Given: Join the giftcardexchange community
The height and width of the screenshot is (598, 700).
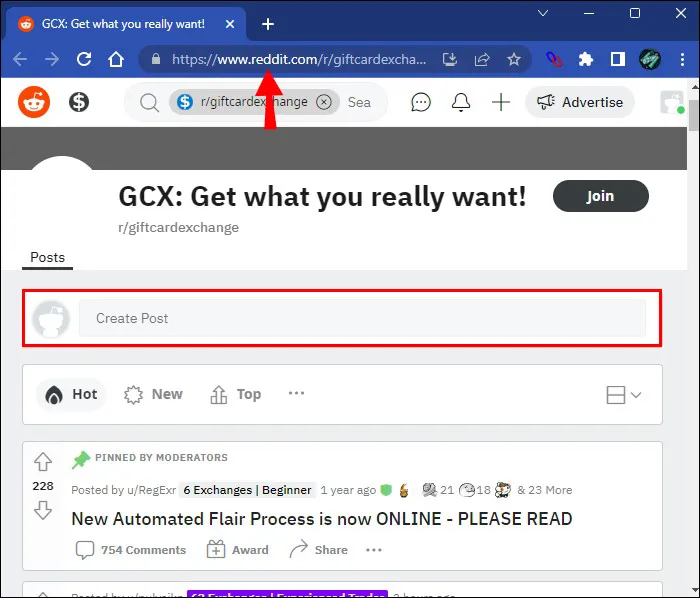Looking at the screenshot, I should tap(600, 196).
